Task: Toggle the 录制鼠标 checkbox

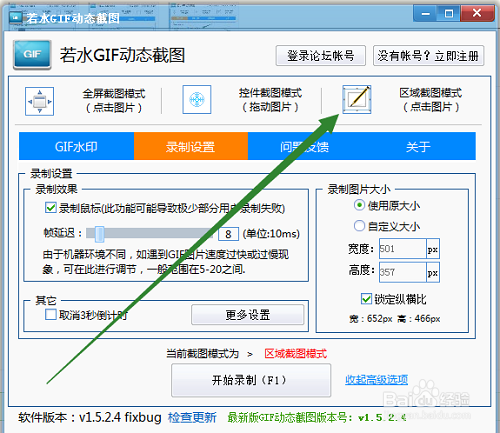Action: click(x=51, y=208)
